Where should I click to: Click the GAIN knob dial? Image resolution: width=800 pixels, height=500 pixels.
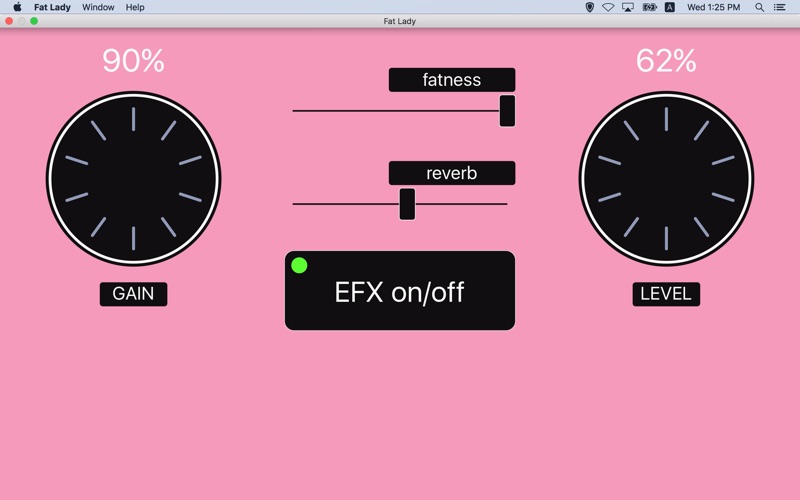[134, 179]
